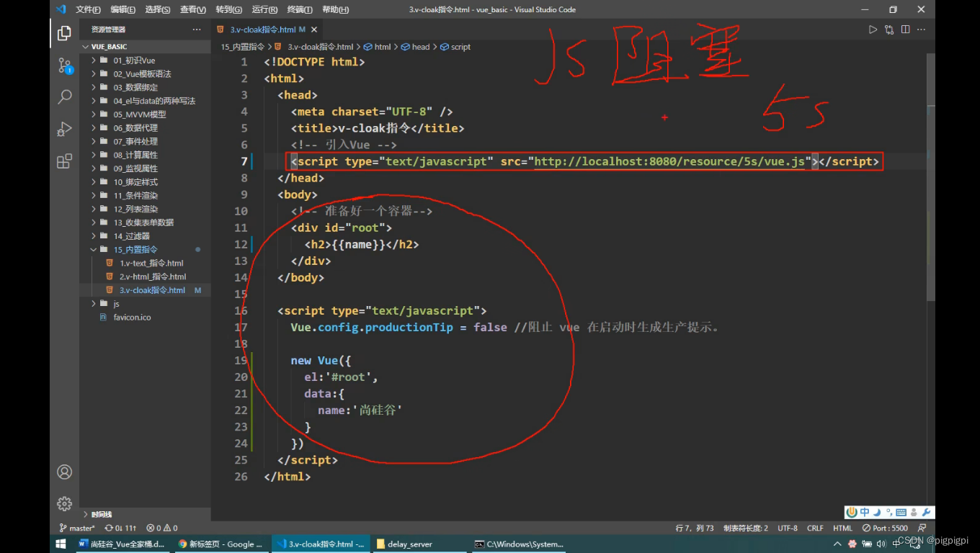Switch to Word document in taskbar
The width and height of the screenshot is (980, 553).
(122, 544)
